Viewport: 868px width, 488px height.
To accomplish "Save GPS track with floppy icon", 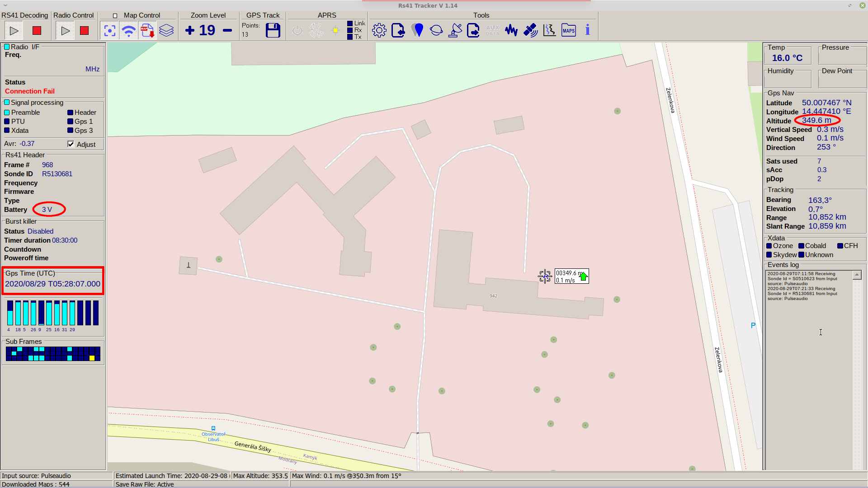I will click(273, 31).
